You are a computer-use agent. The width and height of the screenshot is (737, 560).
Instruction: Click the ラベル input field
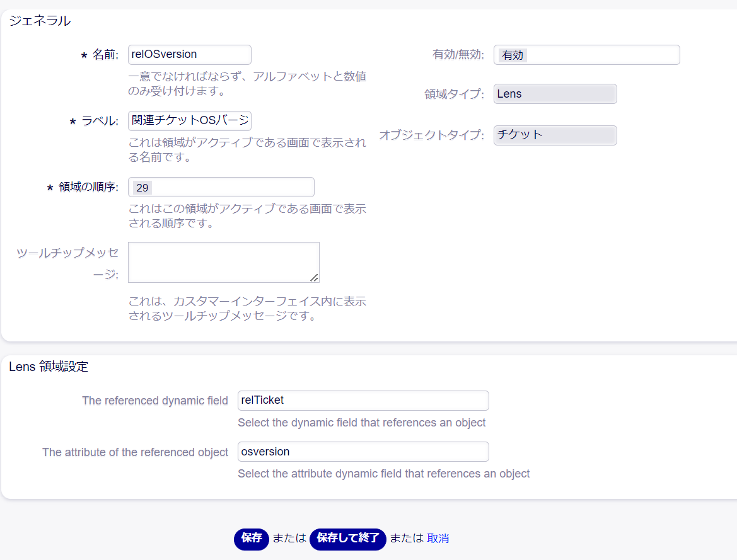[189, 121]
